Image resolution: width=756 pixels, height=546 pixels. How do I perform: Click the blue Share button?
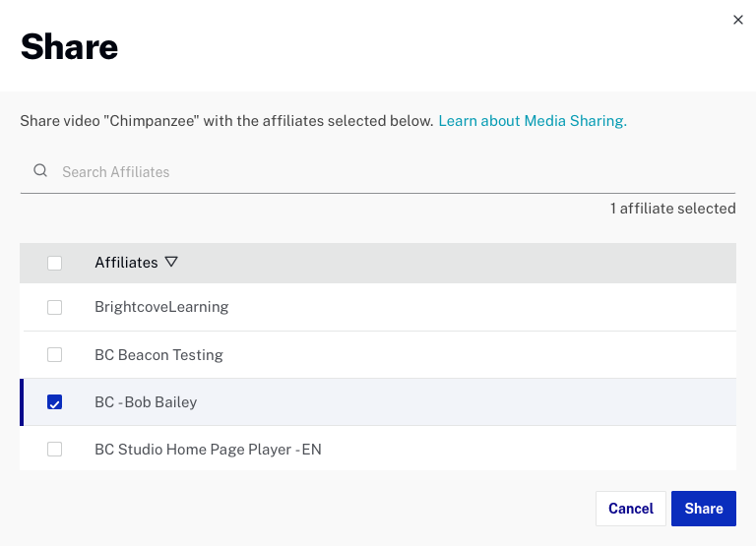[x=703, y=509]
